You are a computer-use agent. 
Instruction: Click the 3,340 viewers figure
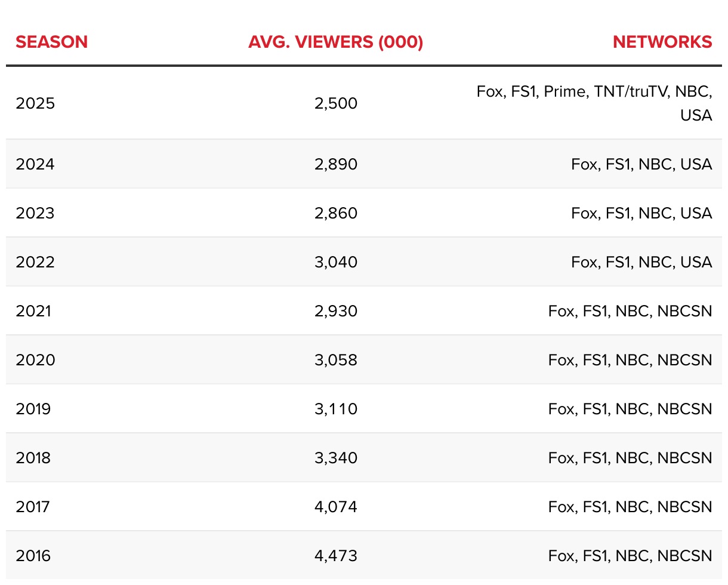[x=336, y=458]
